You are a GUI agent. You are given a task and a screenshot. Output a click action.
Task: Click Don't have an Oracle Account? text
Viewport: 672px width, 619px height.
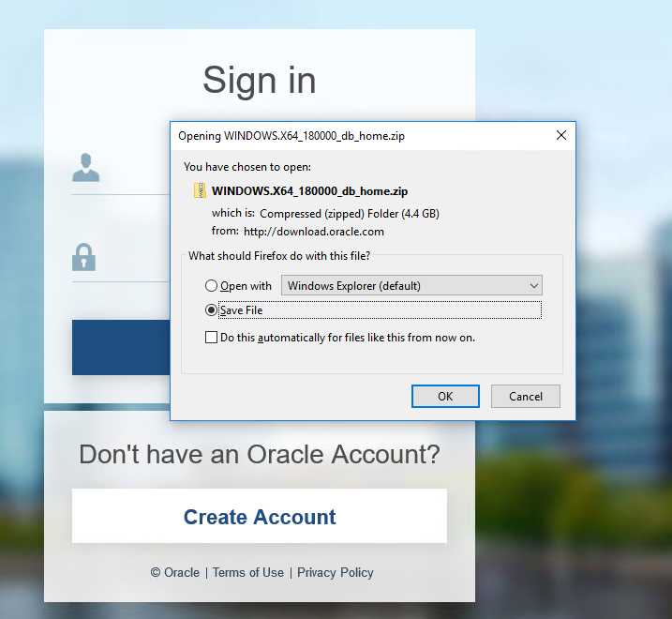pyautogui.click(x=260, y=454)
